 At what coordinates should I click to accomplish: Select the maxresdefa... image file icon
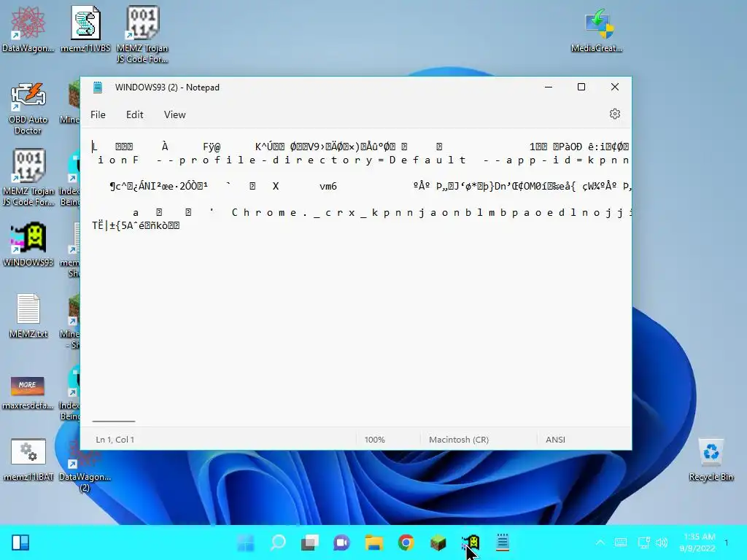coord(28,392)
